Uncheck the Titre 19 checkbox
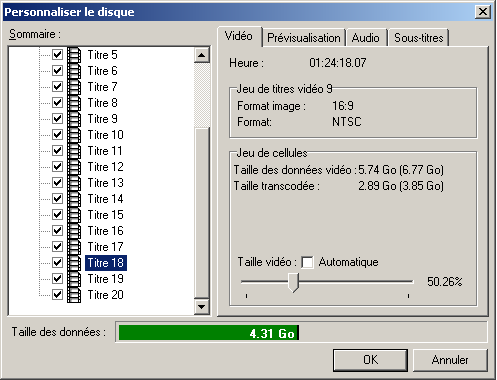 pyautogui.click(x=57, y=278)
